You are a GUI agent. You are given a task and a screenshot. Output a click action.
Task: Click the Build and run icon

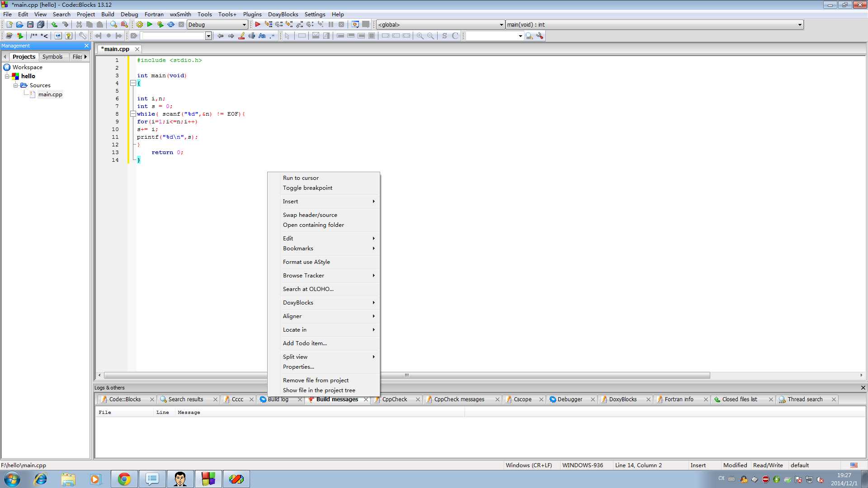point(160,24)
